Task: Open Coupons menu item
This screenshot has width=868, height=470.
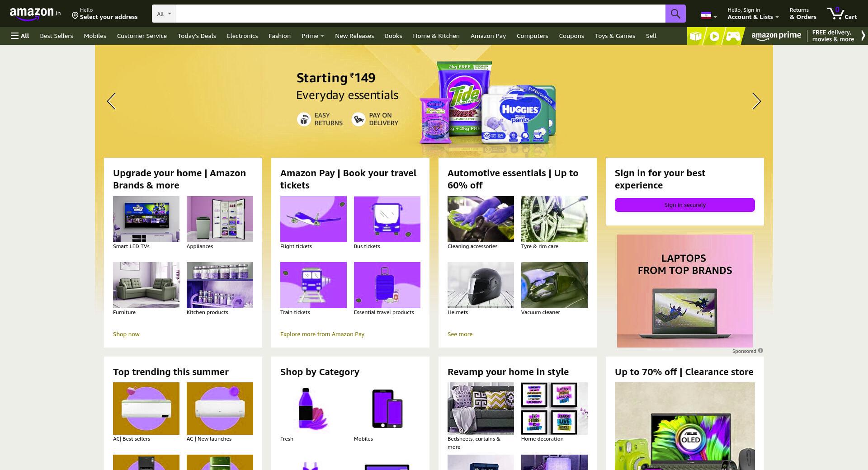Action: coord(571,36)
